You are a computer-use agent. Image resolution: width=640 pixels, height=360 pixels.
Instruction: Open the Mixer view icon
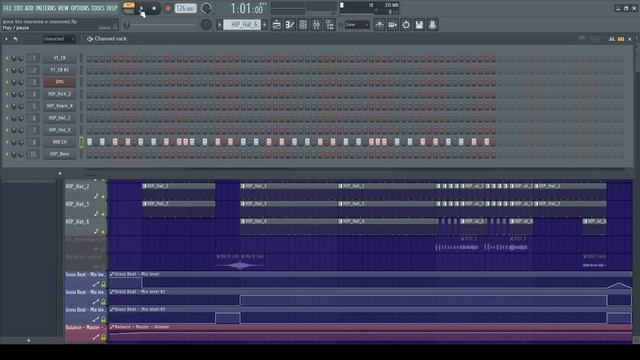click(x=316, y=25)
